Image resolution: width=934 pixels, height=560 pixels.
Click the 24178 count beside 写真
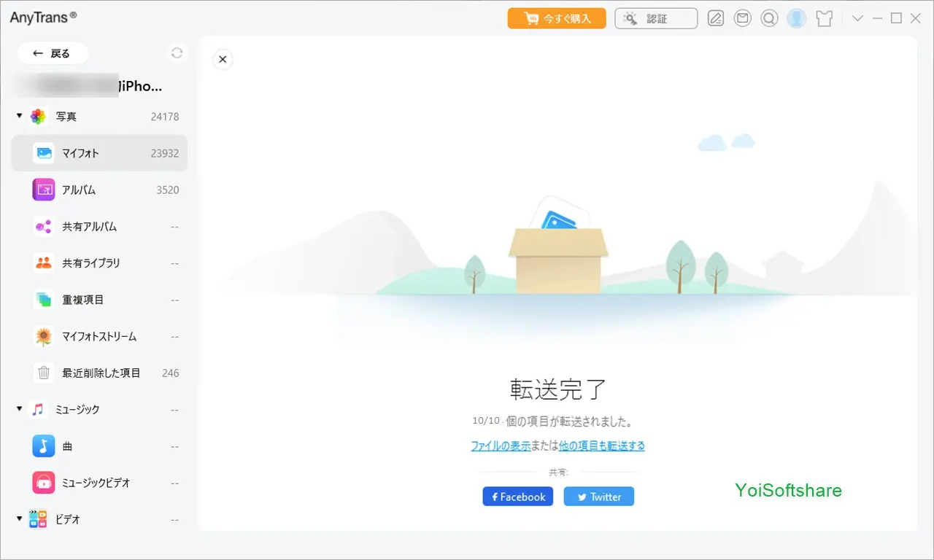[165, 117]
